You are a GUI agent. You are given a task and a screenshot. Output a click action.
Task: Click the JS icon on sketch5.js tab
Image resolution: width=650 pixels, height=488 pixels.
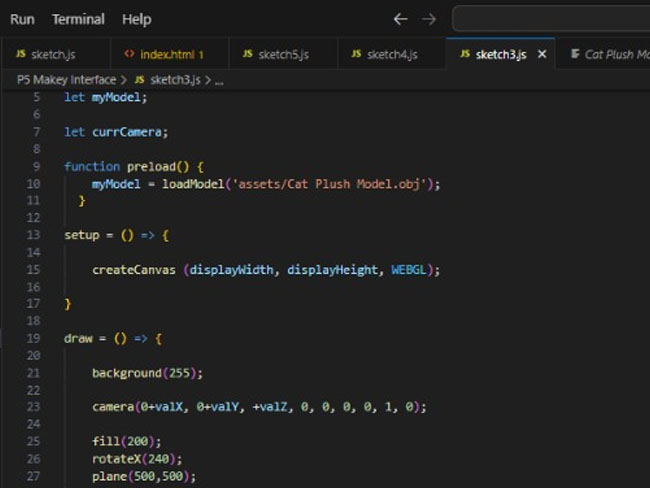tap(247, 53)
